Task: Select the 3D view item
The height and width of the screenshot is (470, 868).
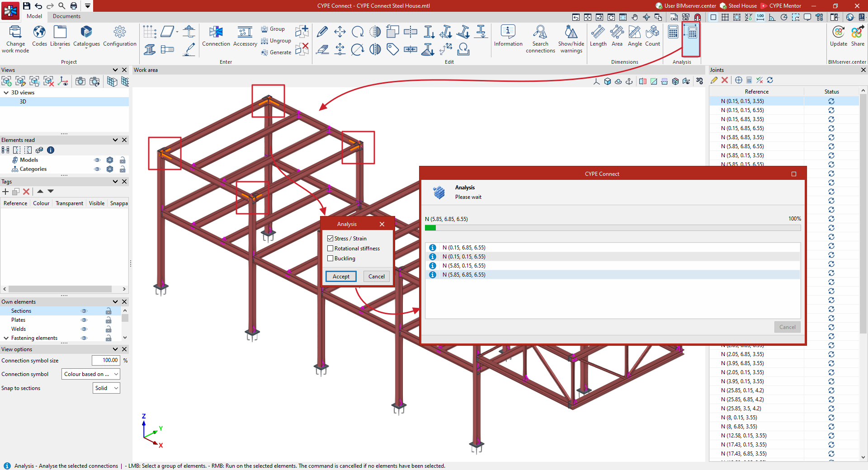Action: 64,102
